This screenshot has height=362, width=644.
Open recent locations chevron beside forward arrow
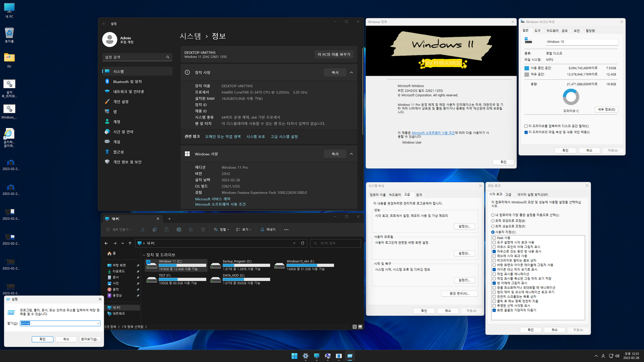coord(123,243)
